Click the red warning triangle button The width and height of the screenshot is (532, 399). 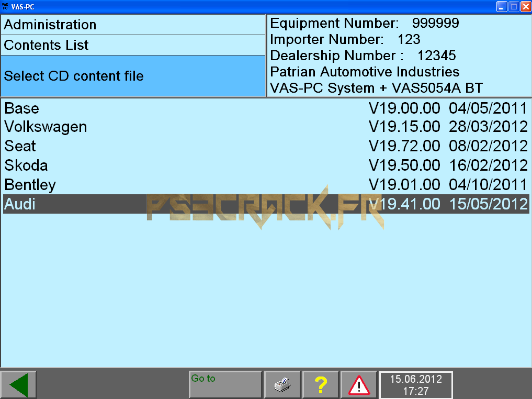coord(359,385)
